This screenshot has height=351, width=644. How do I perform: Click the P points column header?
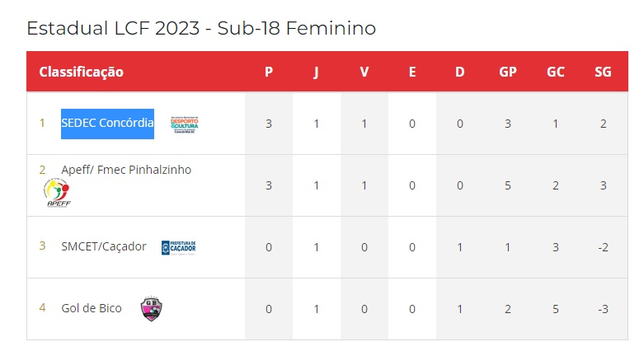click(x=269, y=72)
